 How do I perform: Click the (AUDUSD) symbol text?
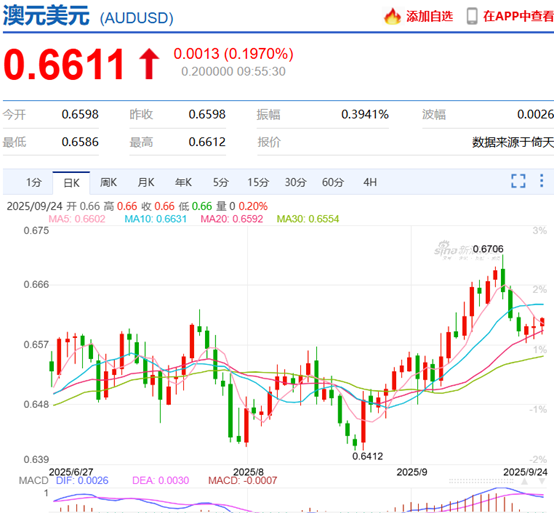(x=137, y=18)
